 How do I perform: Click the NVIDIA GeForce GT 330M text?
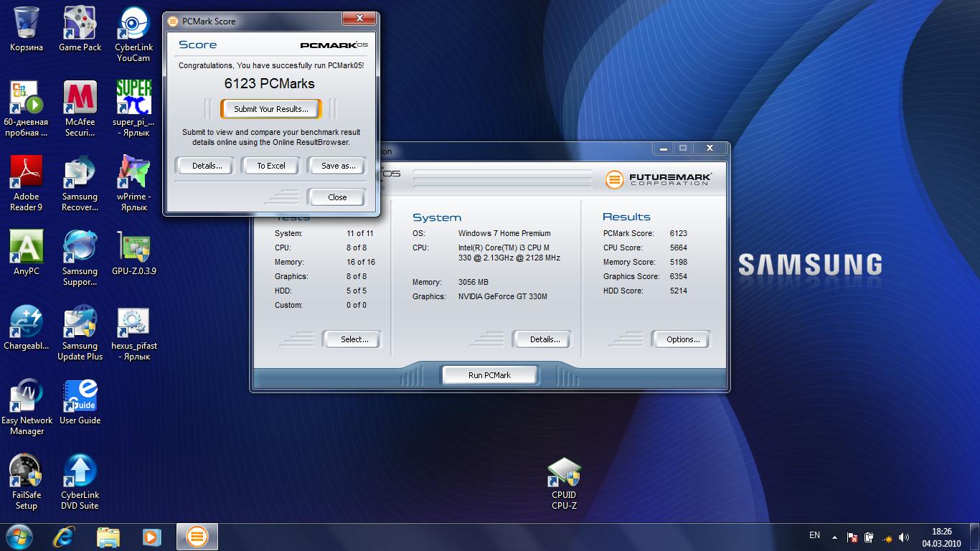[x=503, y=296]
